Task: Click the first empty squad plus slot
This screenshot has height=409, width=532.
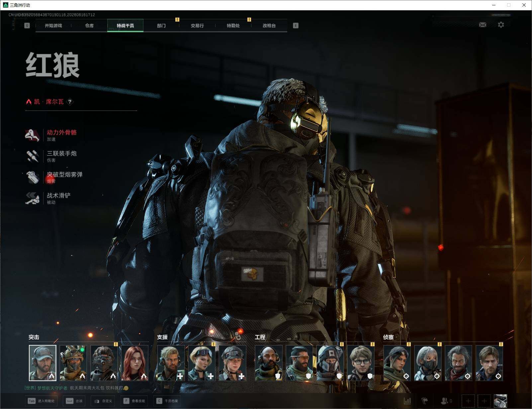Action: coord(468,401)
